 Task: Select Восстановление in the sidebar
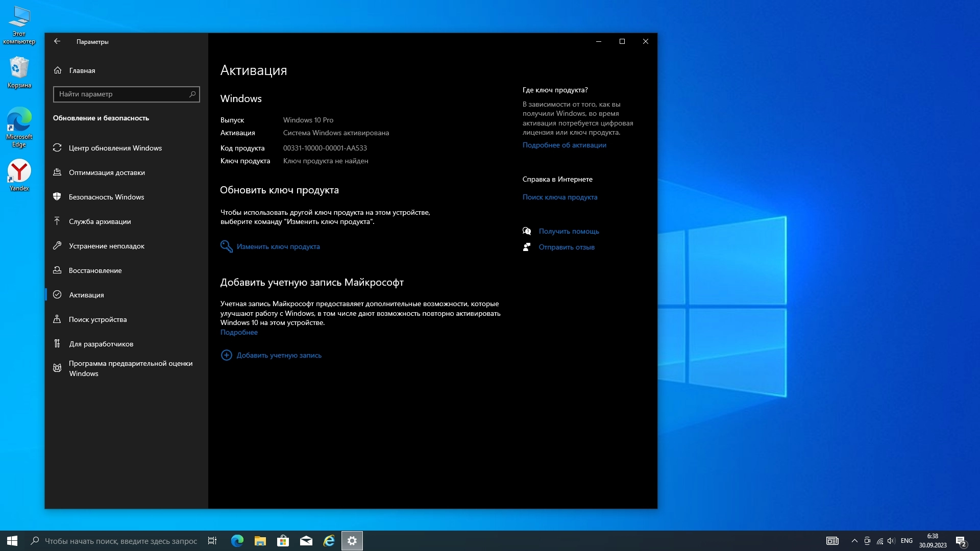pos(95,270)
